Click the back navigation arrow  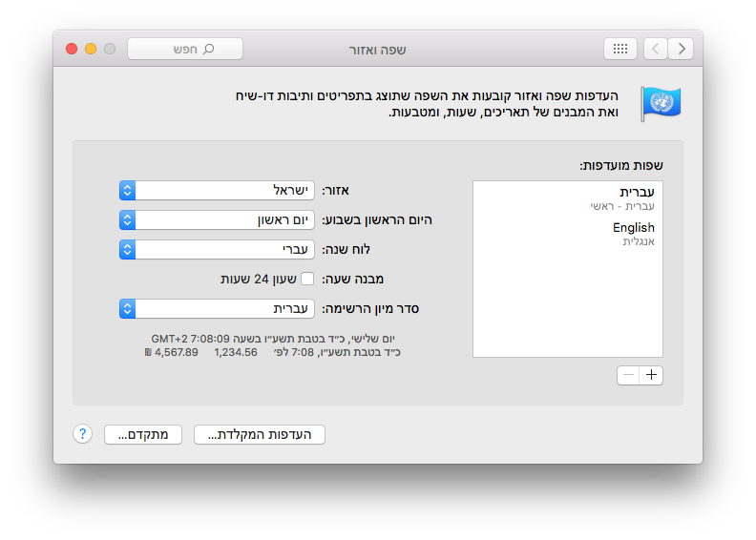click(656, 49)
